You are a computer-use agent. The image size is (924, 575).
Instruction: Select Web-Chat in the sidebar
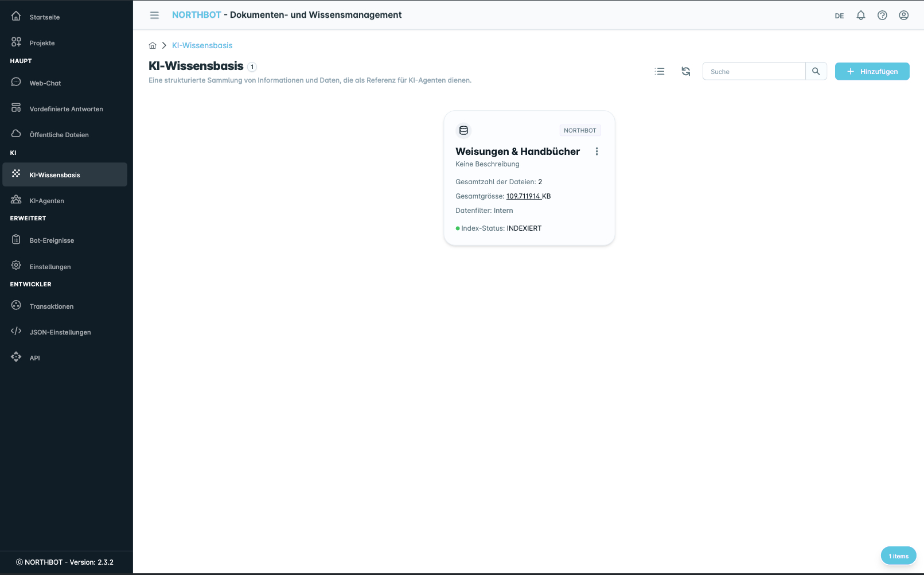[x=45, y=83]
